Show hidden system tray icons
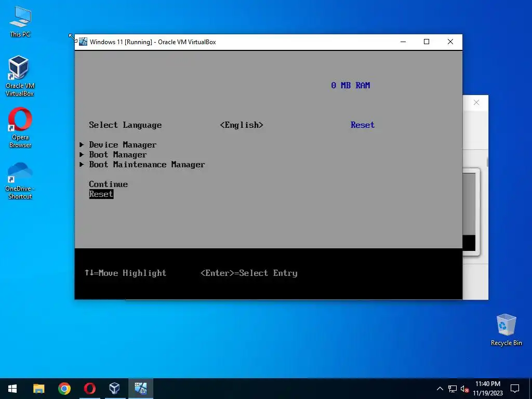 (x=440, y=389)
